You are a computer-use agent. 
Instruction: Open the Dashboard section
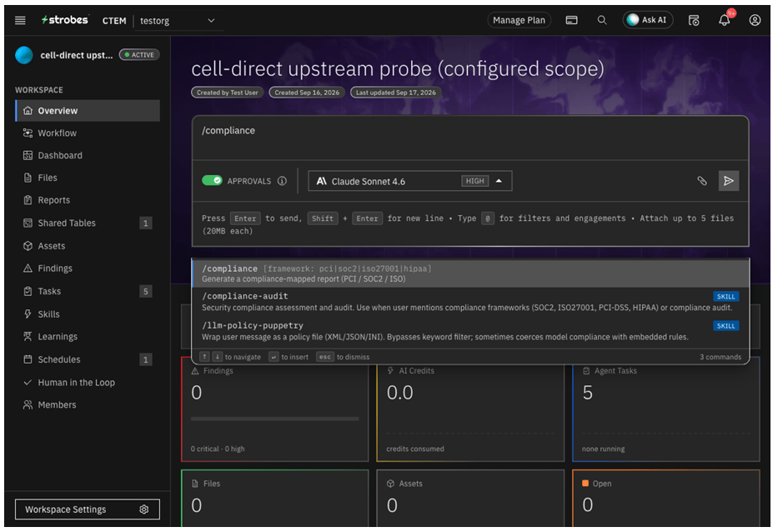(88, 155)
